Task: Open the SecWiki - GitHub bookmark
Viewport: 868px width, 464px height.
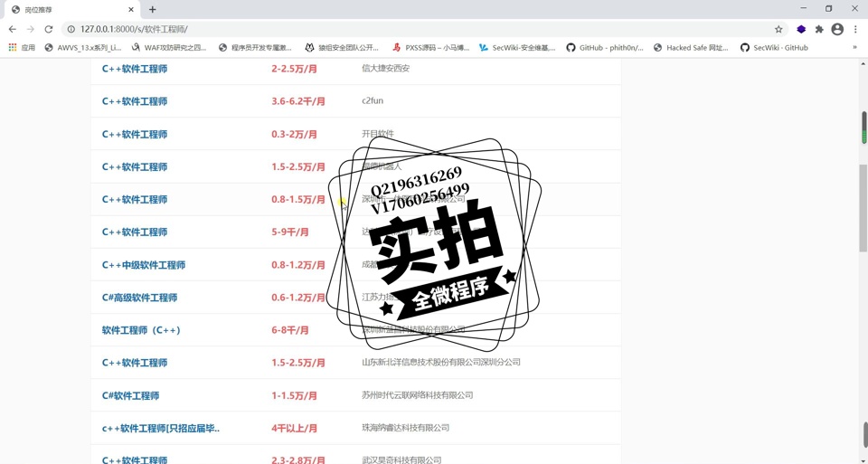Action: pos(774,48)
